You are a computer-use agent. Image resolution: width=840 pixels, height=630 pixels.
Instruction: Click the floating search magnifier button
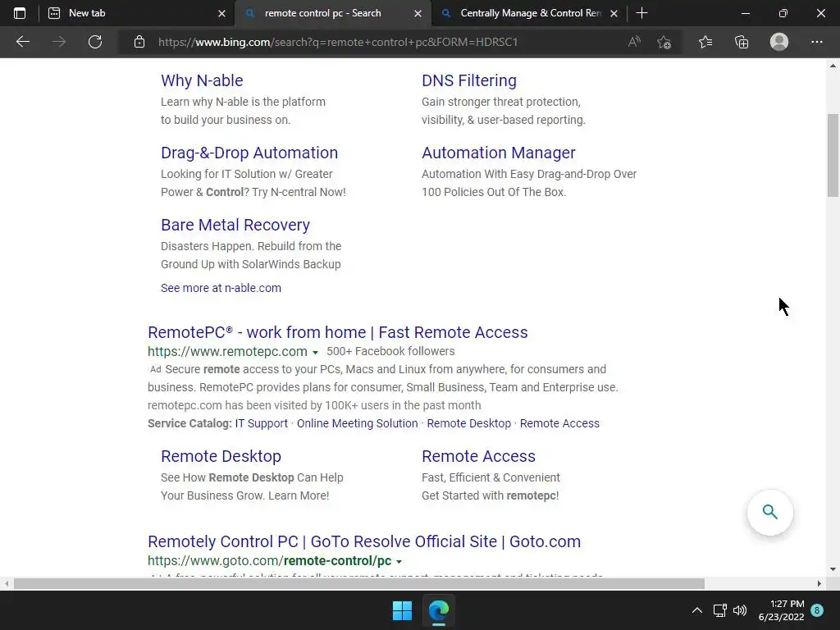(769, 512)
